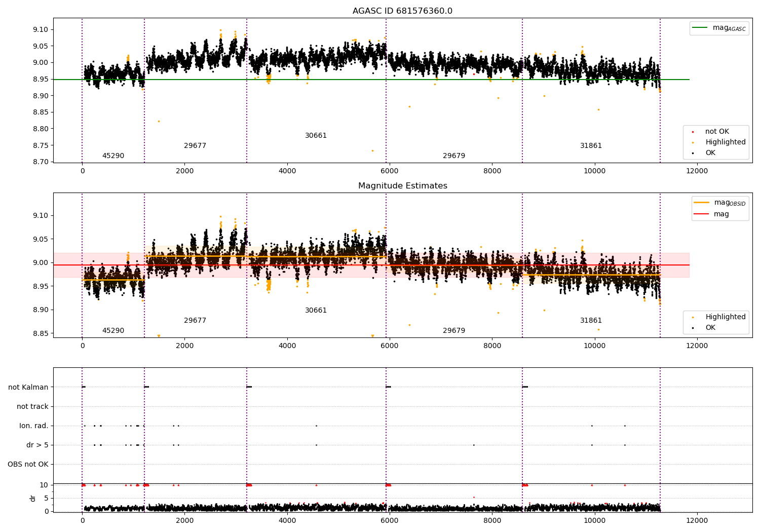
Task: Click the "Magnitude Estimates" plot title
Action: pos(402,186)
